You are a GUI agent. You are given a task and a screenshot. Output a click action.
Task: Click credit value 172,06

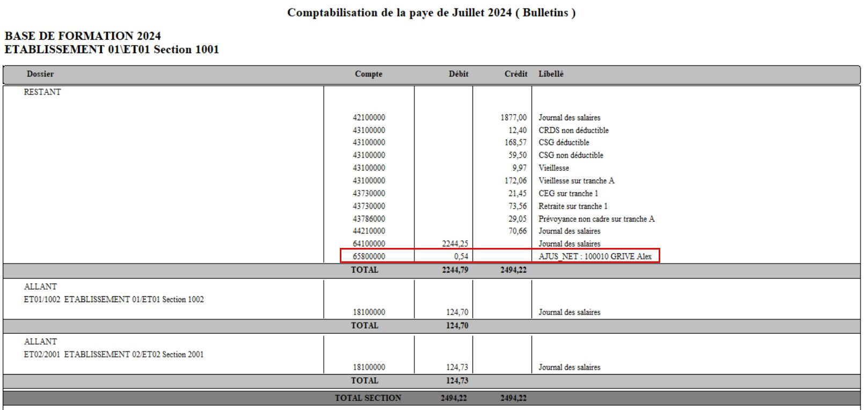[x=515, y=181]
